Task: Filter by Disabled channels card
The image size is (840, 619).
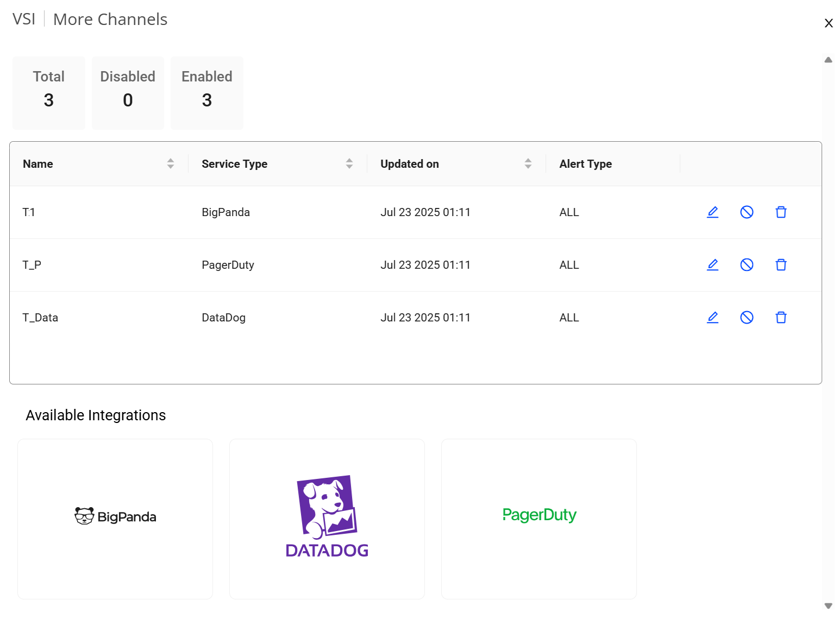Action: point(128,93)
